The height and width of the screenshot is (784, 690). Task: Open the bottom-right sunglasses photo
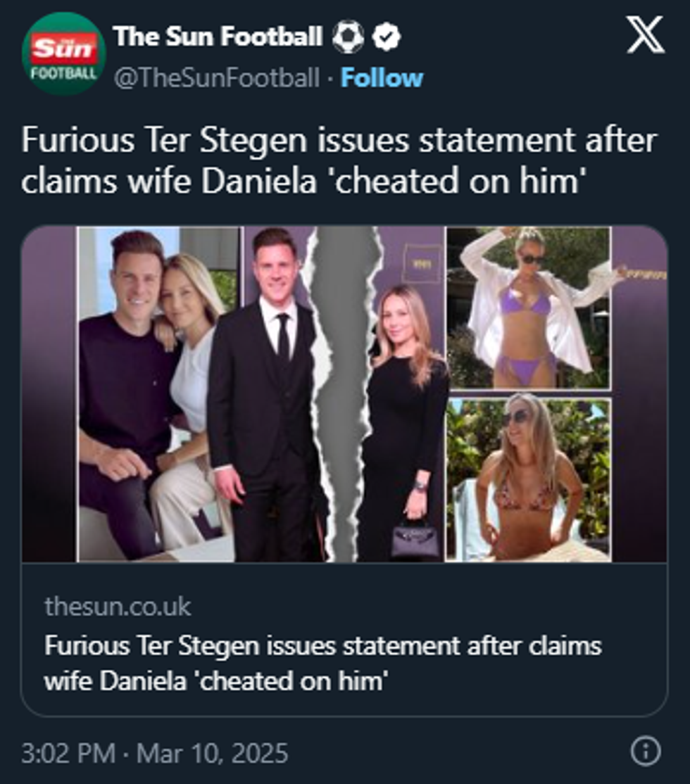pos(528,479)
